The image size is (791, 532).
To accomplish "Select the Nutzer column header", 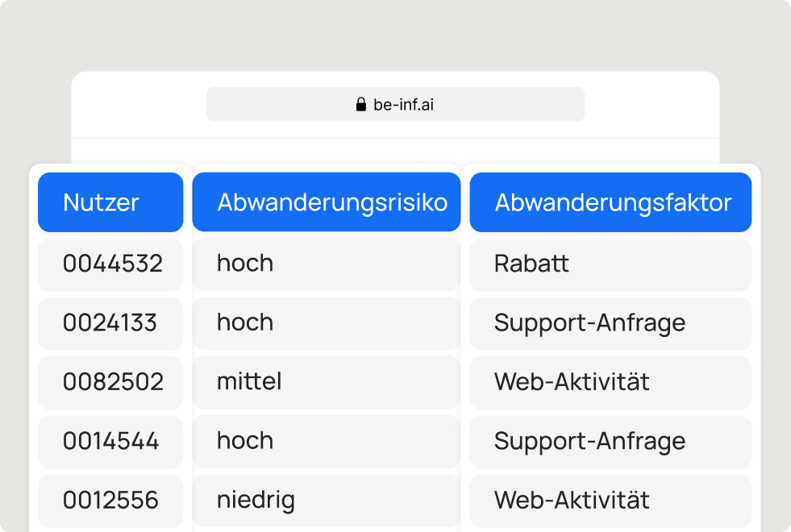I will click(110, 202).
